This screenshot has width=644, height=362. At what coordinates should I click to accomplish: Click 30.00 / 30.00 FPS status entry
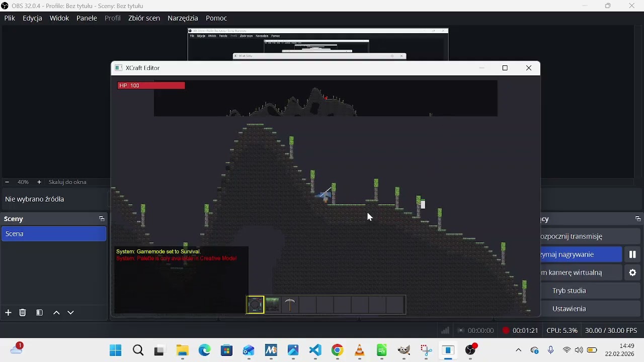611,330
